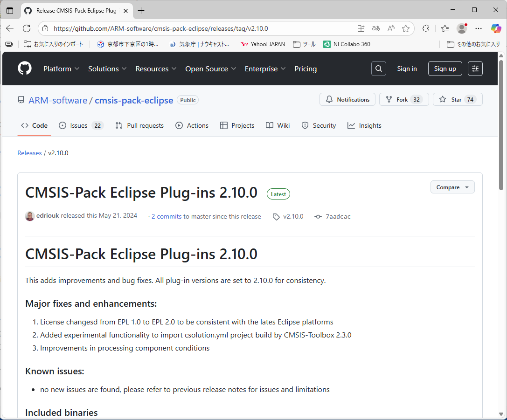
Task: Open commit 7aadcac link
Action: [x=338, y=216]
